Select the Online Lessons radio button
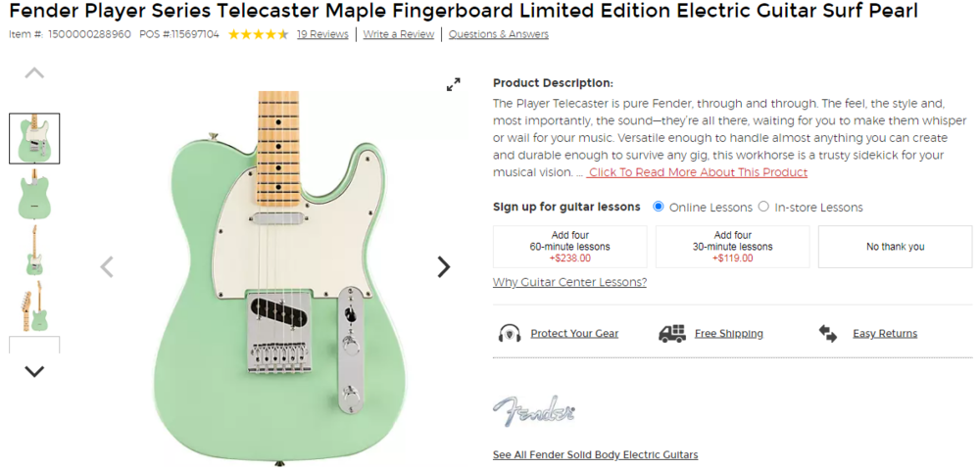This screenshot has height=469, width=980. click(x=659, y=207)
